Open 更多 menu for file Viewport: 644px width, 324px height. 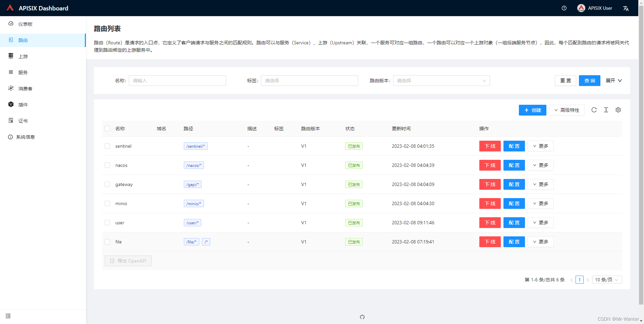(541, 242)
